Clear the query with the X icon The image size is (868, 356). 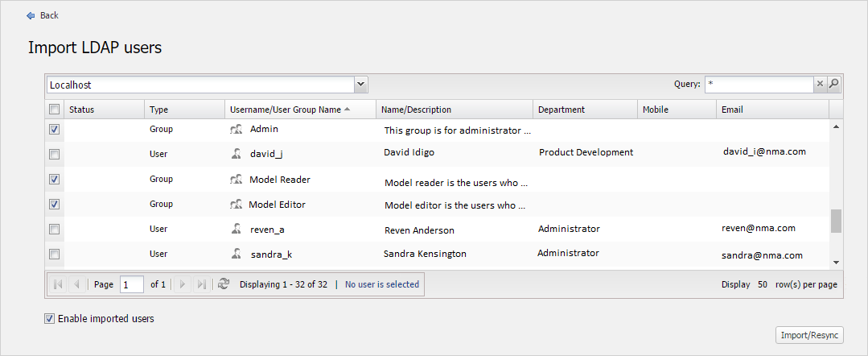[820, 84]
